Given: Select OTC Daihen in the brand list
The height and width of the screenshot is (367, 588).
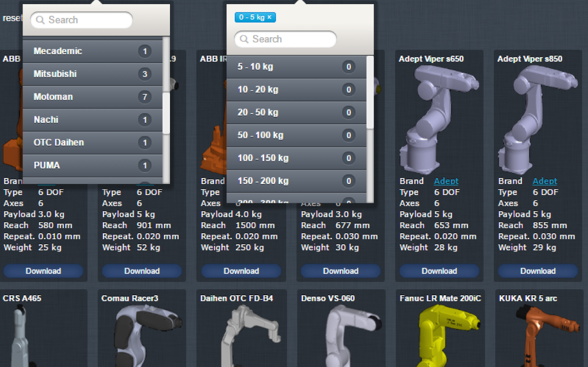Looking at the screenshot, I should coord(93,143).
